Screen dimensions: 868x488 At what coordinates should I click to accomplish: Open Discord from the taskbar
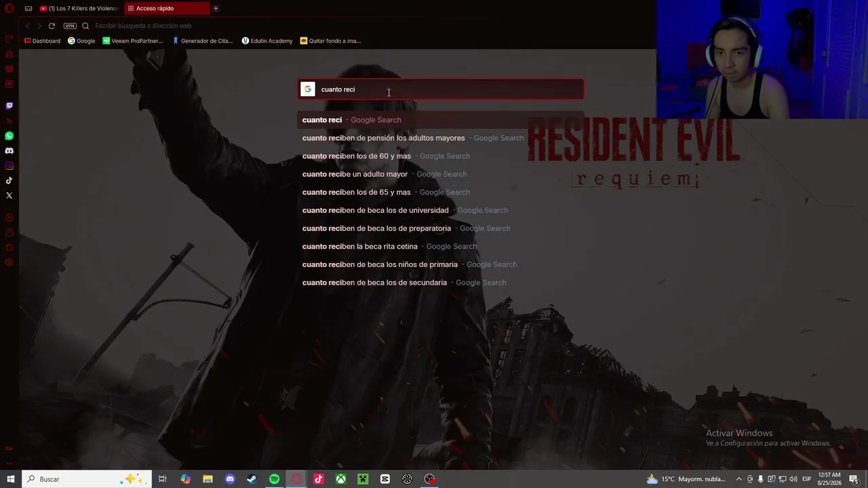[x=230, y=479]
